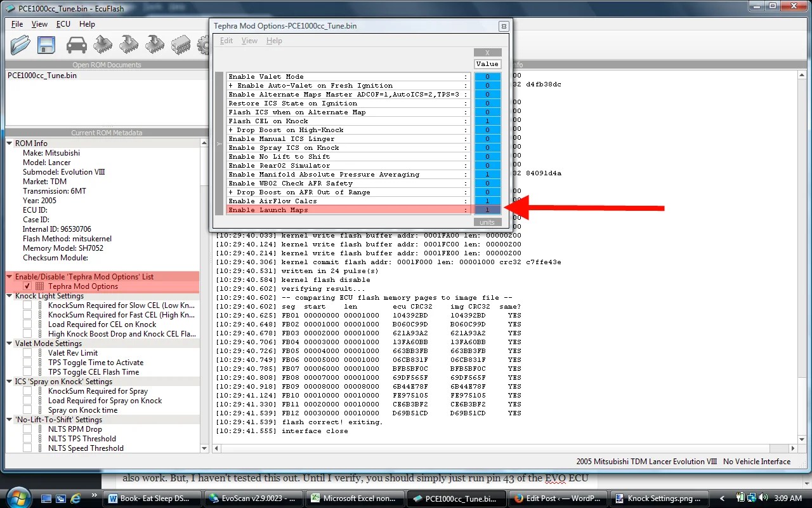
Task: Open options with the gear toolbar icon
Action: pyautogui.click(x=204, y=44)
